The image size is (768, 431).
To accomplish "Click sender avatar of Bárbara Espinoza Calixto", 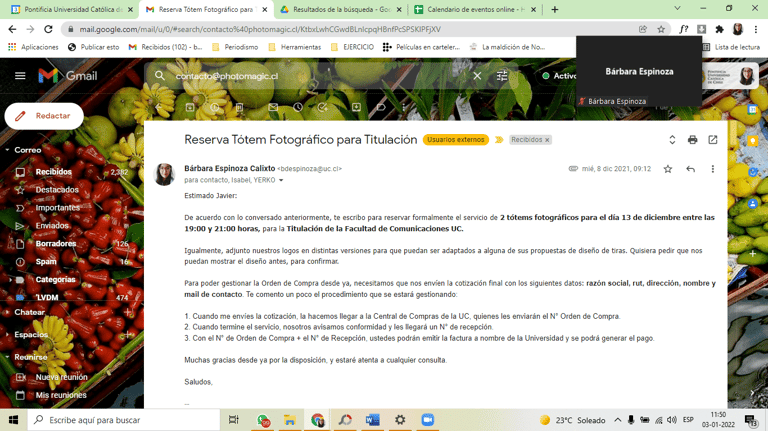I will click(165, 174).
